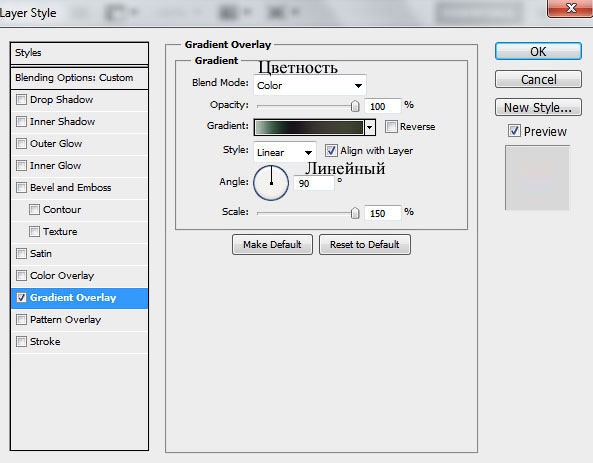The height and width of the screenshot is (463, 593).
Task: Select the Drop Shadow label
Action: coord(62,100)
